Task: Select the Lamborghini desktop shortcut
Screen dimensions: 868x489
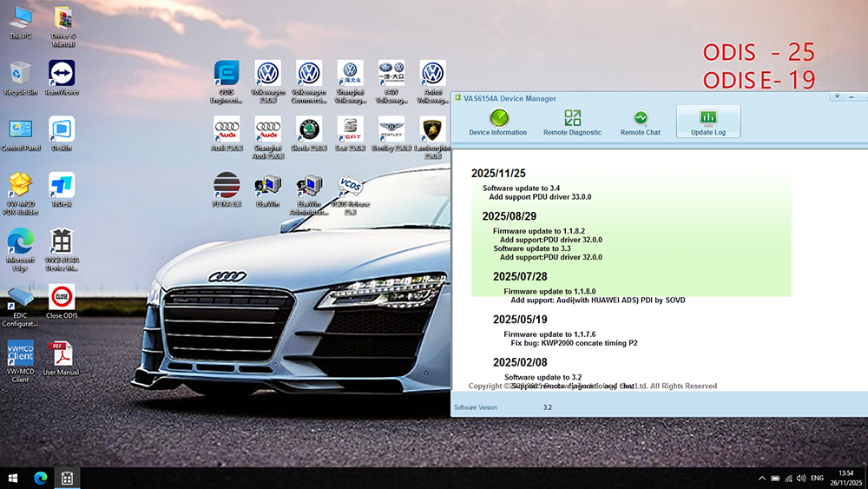Action: click(432, 135)
